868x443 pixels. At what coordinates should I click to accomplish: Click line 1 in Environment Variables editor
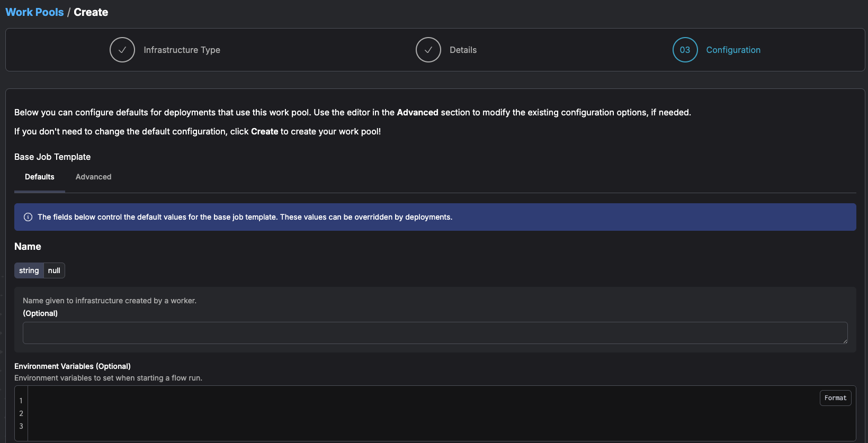[x=442, y=401]
